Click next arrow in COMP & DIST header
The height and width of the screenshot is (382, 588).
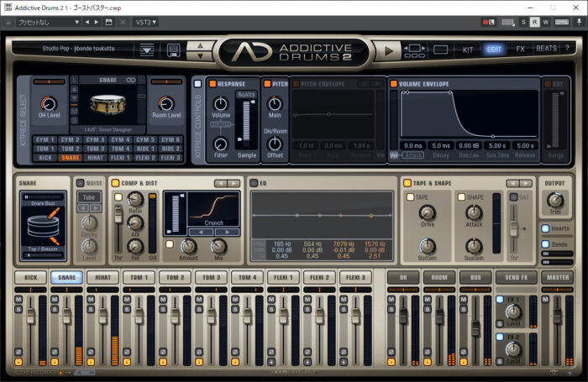(234, 183)
